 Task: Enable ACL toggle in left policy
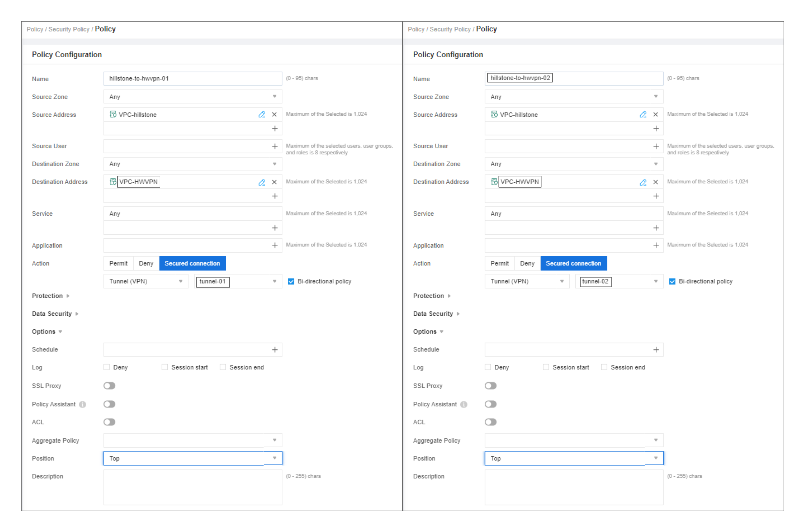point(109,422)
